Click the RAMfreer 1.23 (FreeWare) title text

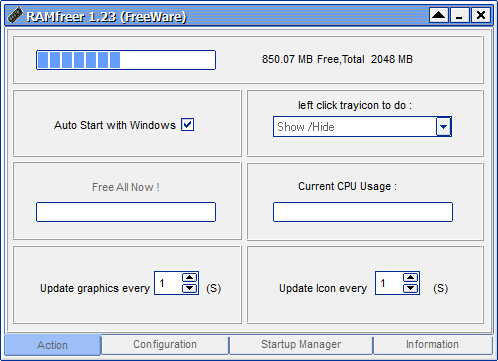pos(106,17)
